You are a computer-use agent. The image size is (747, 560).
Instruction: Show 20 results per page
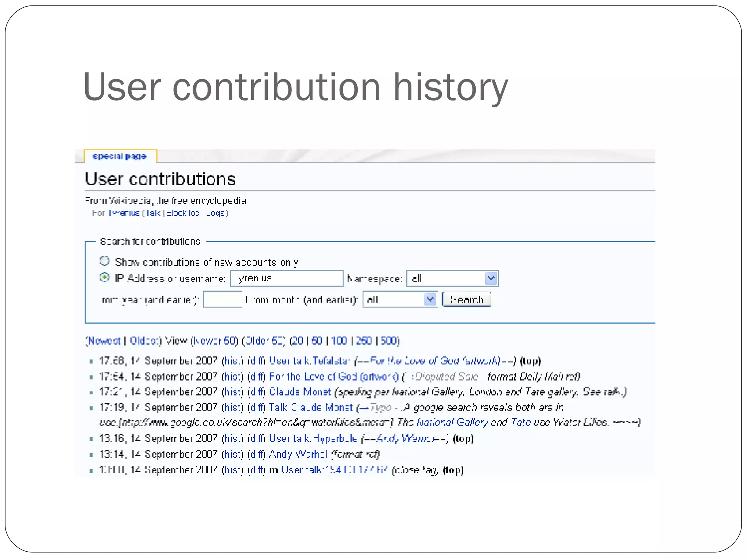[298, 341]
